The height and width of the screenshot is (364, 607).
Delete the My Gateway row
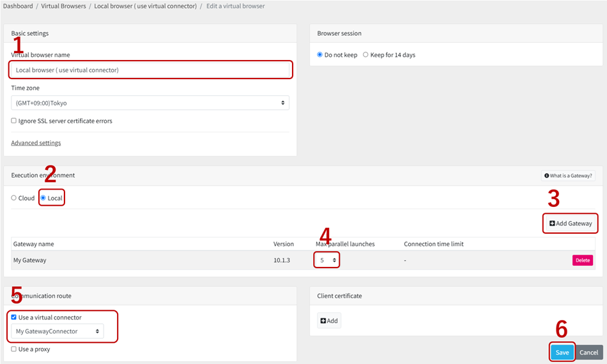pos(582,261)
